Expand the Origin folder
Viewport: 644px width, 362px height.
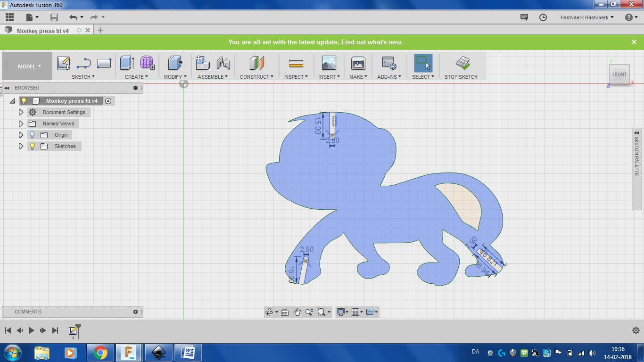21,135
